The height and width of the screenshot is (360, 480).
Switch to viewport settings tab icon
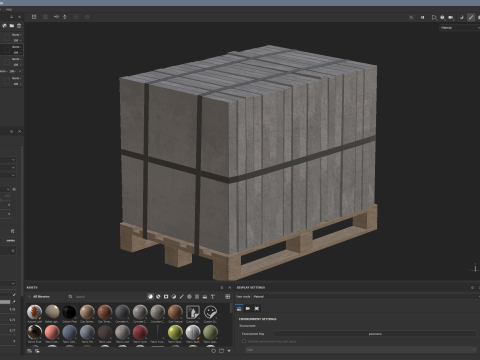click(257, 309)
